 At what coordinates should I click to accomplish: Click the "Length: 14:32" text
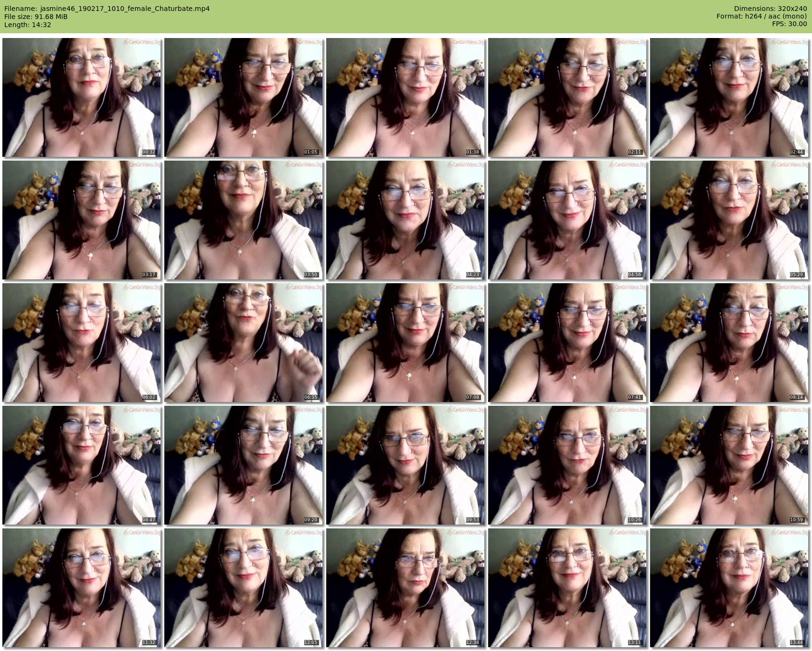pos(28,25)
